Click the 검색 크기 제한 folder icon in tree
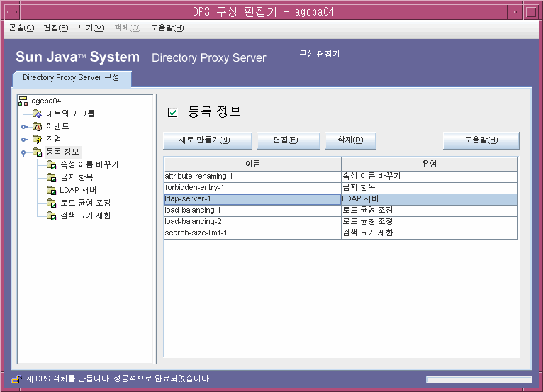 click(x=51, y=215)
